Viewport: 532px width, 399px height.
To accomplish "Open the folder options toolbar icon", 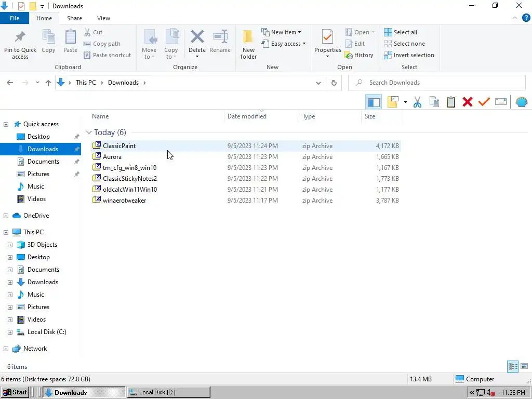I will pos(393,102).
